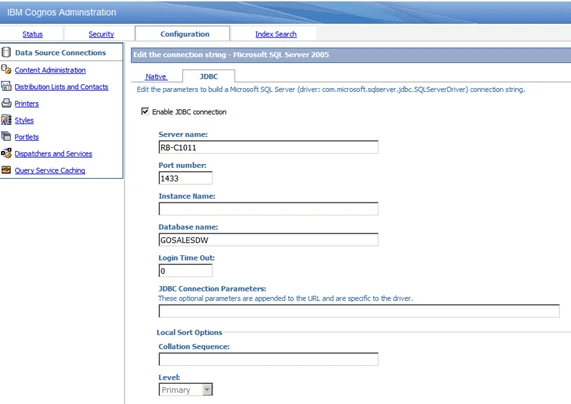Click the Dispatchers and Services icon
The width and height of the screenshot is (571, 404).
coord(6,153)
